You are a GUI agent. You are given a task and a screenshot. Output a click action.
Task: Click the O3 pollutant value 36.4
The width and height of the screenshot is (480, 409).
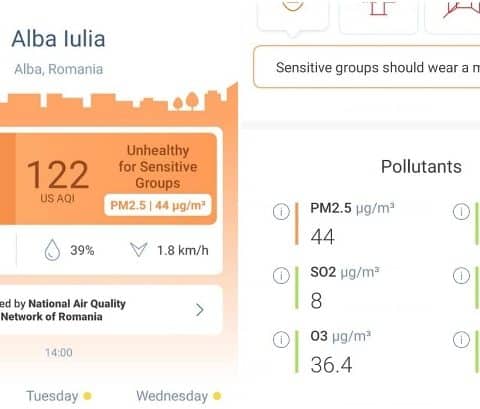[x=331, y=365]
